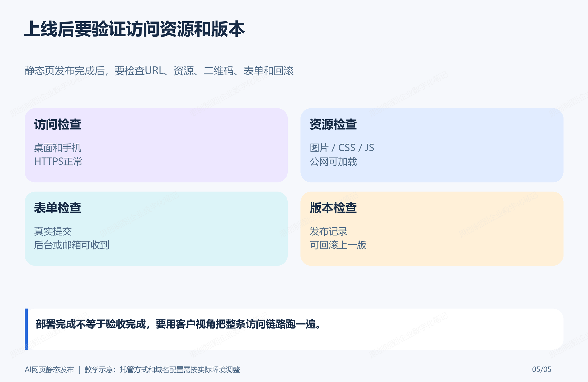Click the 访问检查 card heading

click(x=58, y=124)
